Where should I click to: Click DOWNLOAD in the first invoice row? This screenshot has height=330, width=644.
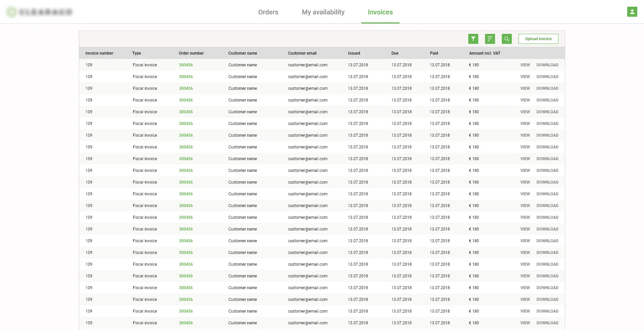tap(547, 65)
